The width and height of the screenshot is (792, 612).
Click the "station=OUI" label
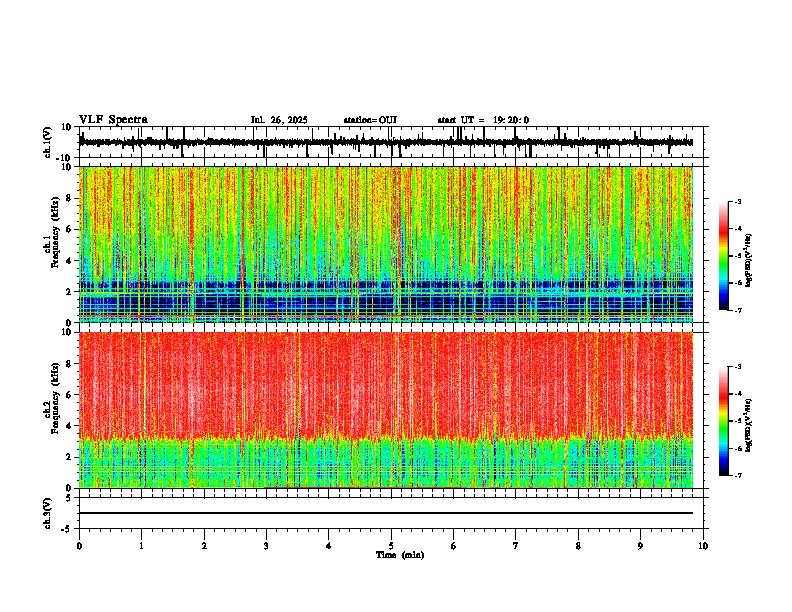point(370,120)
